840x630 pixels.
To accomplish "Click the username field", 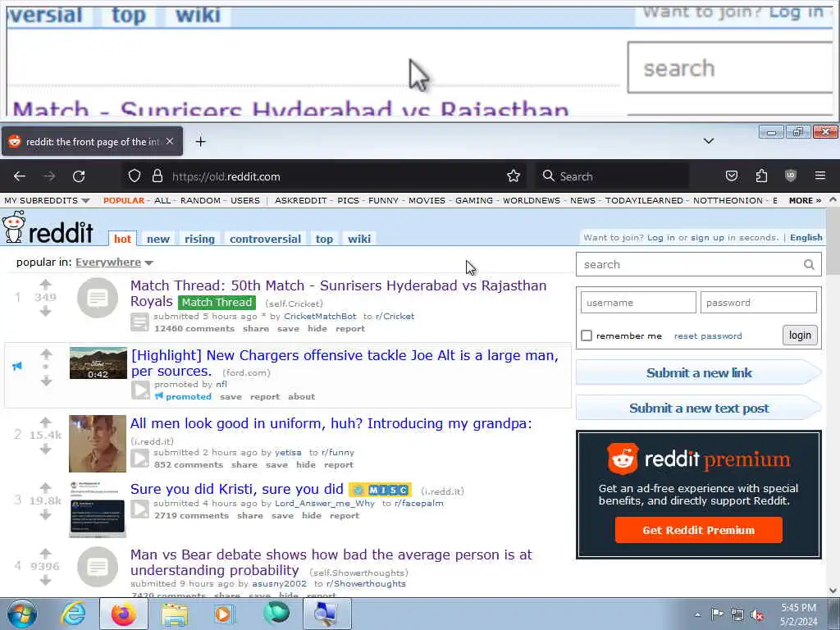I will 638,303.
